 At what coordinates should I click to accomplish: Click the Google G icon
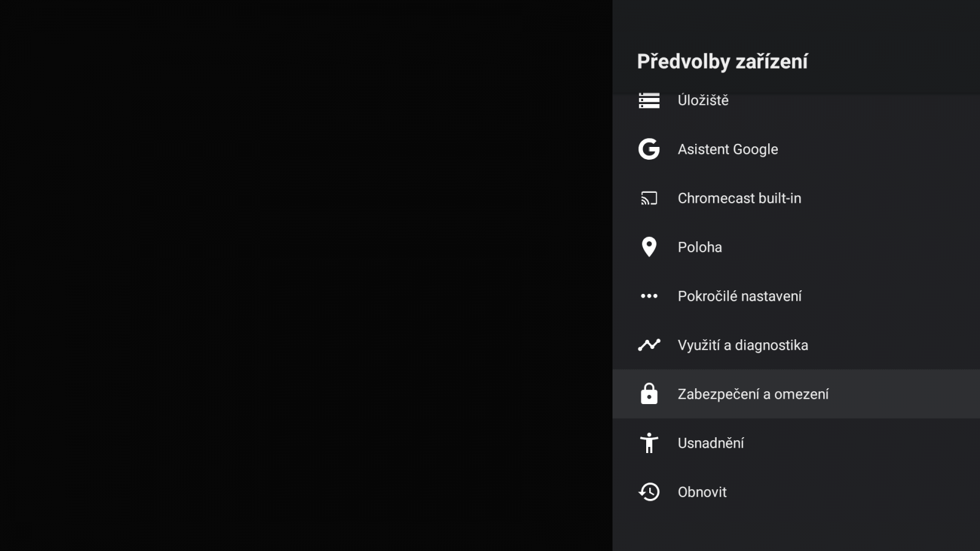[x=649, y=149]
